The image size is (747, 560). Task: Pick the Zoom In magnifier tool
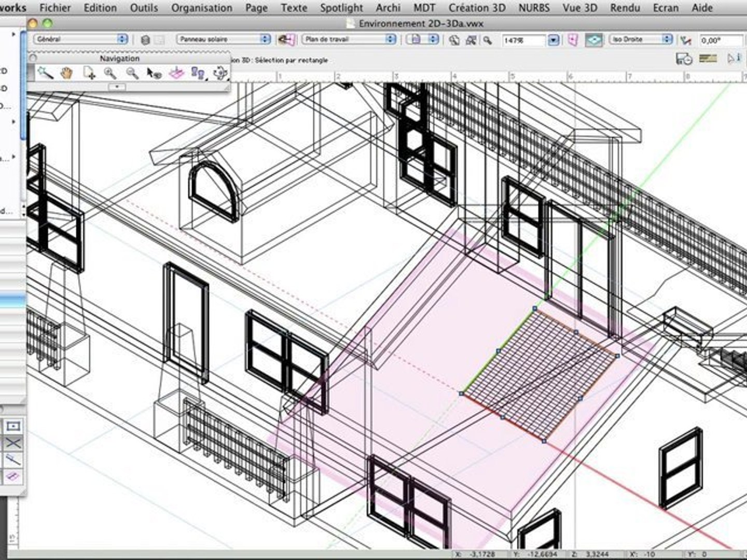pyautogui.click(x=110, y=74)
